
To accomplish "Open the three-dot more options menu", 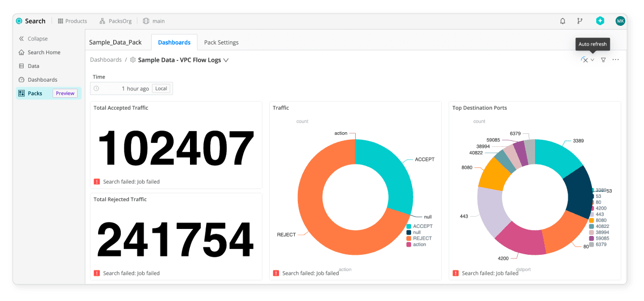I will tap(616, 60).
